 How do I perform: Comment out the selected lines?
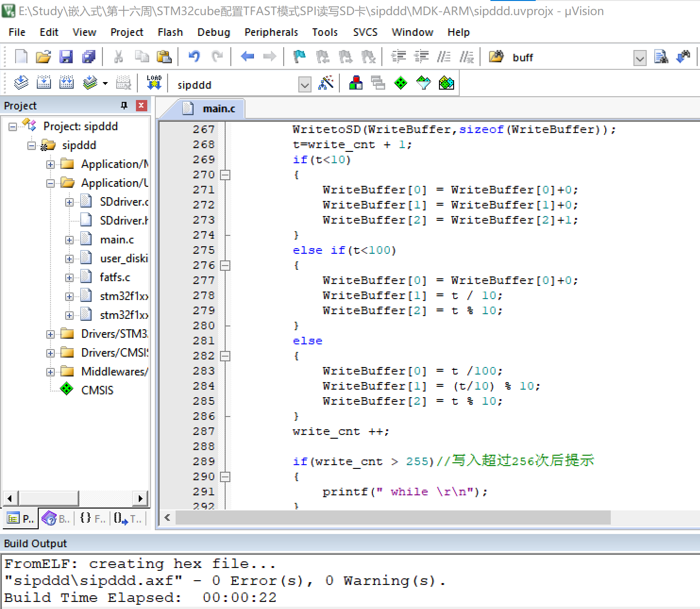tap(444, 57)
